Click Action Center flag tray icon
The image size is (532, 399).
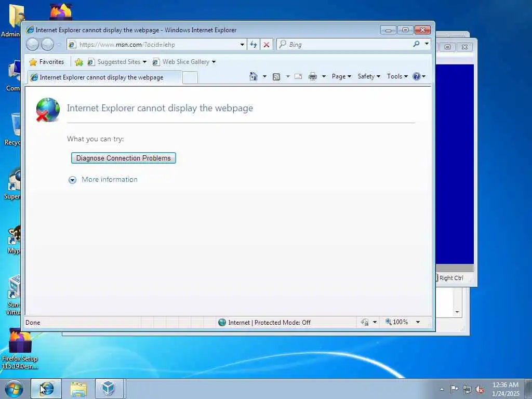point(454,389)
